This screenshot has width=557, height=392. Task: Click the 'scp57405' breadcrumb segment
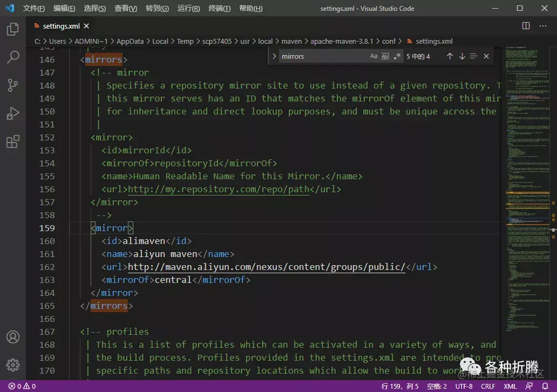click(x=216, y=41)
